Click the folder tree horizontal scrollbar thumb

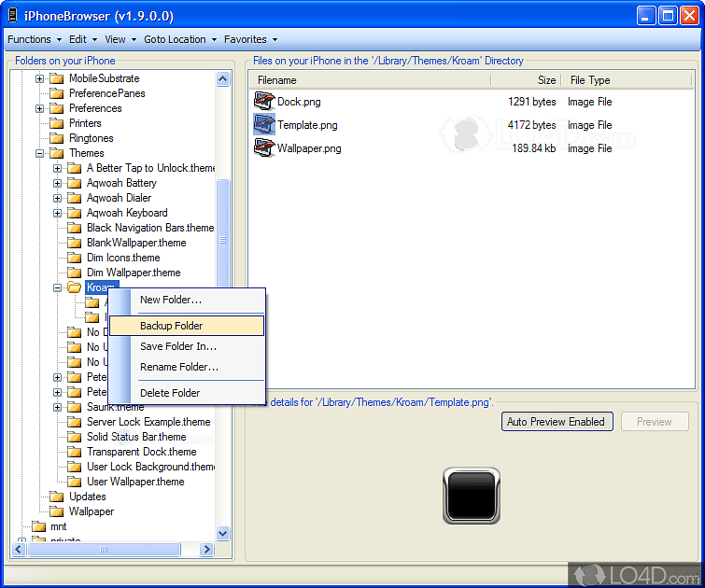coord(104,549)
